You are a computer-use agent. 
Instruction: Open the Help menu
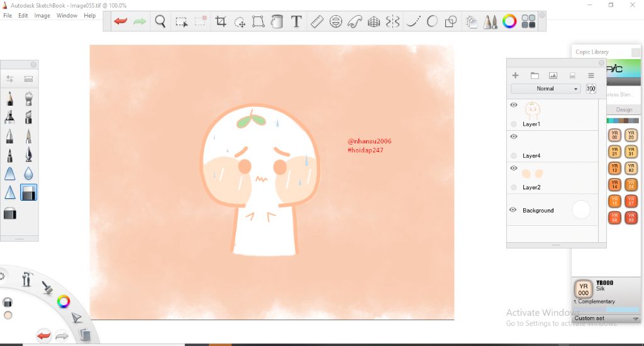89,16
